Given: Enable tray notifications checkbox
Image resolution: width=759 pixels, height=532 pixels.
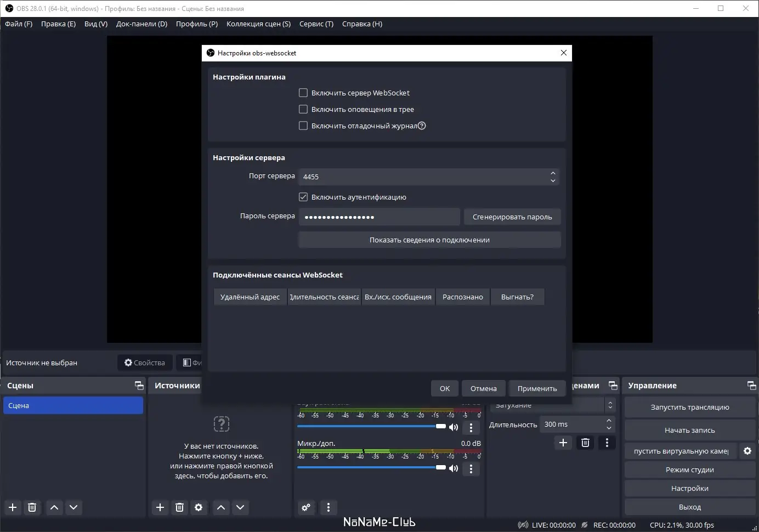Looking at the screenshot, I should pos(303,109).
